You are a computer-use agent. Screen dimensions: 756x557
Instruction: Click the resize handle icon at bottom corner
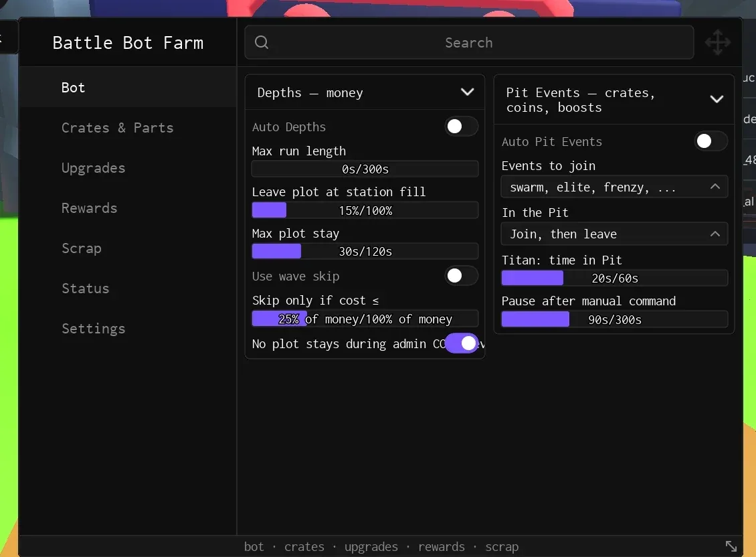point(731,546)
